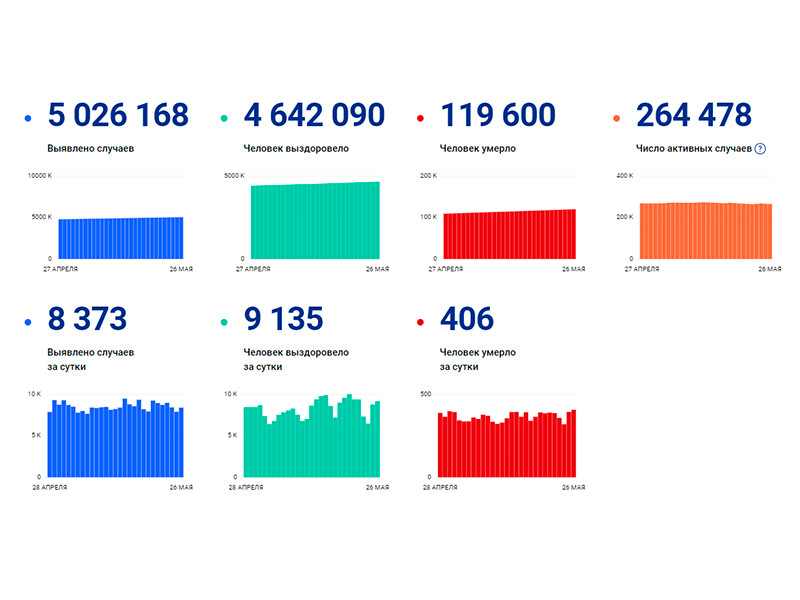Open the green total recovered bar chart
Screen dimensions: 800x600
click(313, 220)
